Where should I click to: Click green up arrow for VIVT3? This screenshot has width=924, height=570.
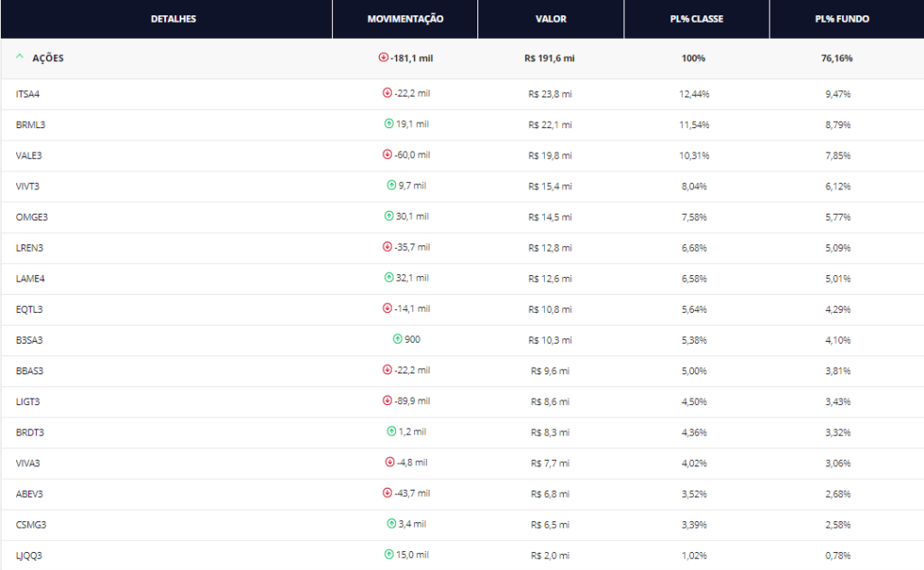(392, 185)
